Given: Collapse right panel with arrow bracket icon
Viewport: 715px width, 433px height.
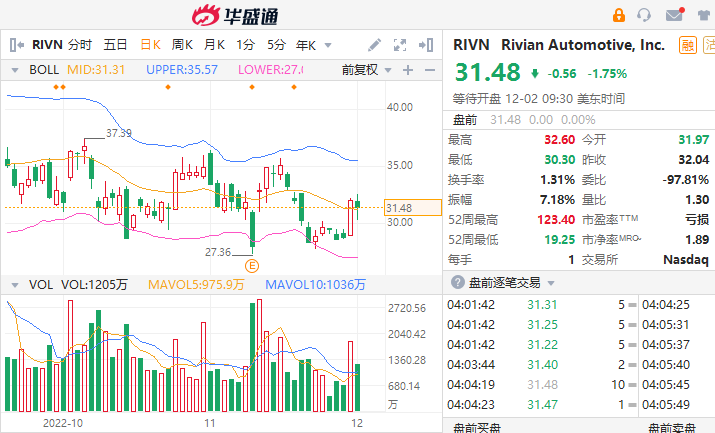Looking at the screenshot, I should (x=426, y=45).
